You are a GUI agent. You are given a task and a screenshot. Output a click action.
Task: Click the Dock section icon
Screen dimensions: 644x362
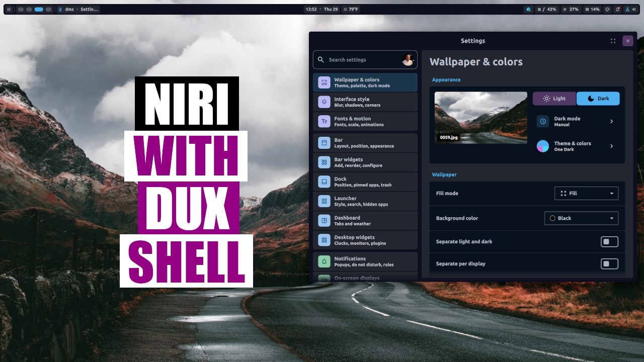point(324,182)
